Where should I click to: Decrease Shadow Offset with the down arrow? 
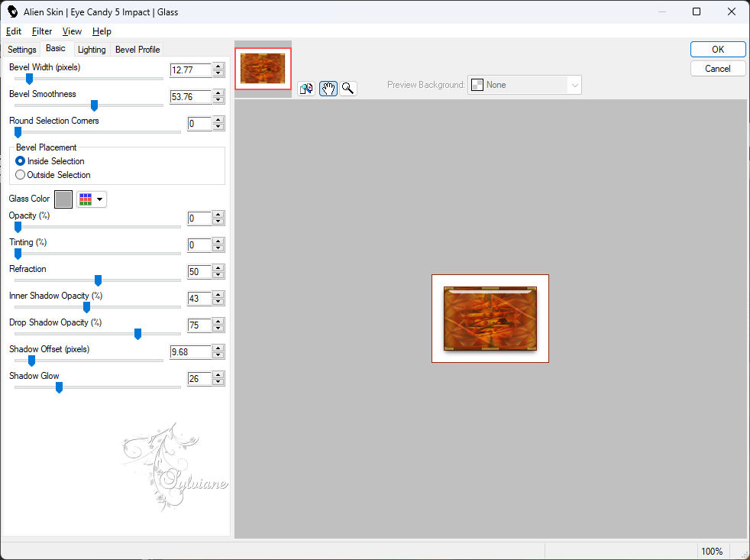(x=218, y=355)
